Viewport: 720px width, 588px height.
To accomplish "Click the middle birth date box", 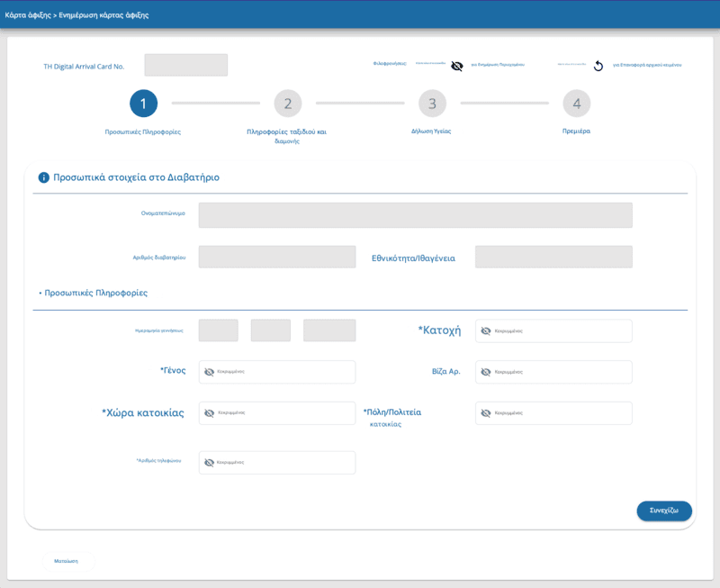I will (271, 330).
